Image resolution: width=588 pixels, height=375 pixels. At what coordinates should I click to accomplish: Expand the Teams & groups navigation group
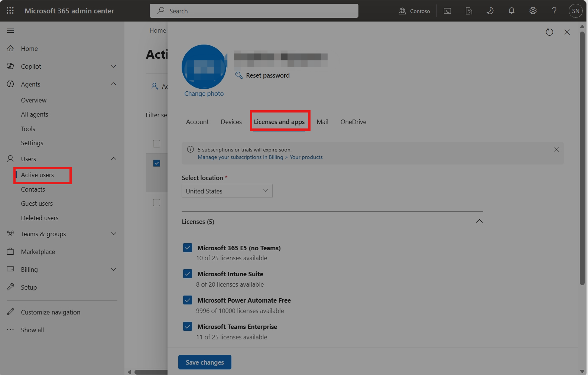coord(114,234)
